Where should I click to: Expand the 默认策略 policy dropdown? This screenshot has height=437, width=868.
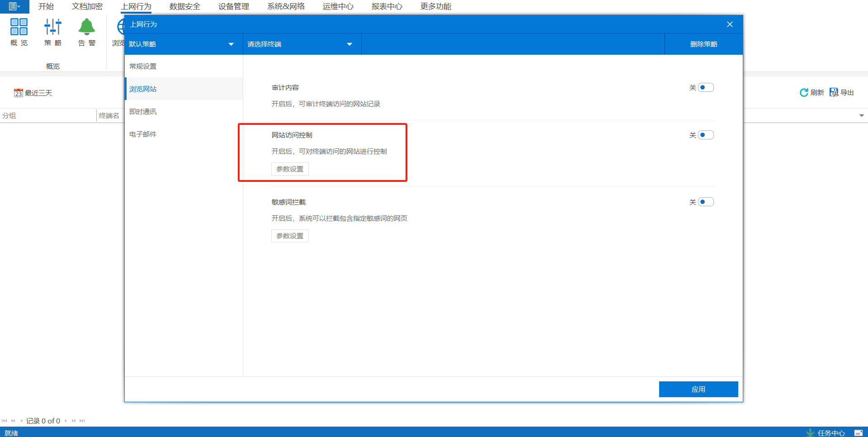pos(231,44)
